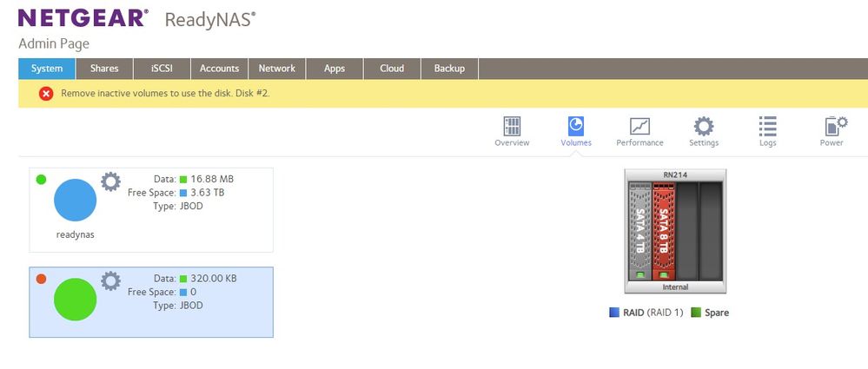Switch to the Cloud tab
This screenshot has height=369, width=868.
point(392,69)
